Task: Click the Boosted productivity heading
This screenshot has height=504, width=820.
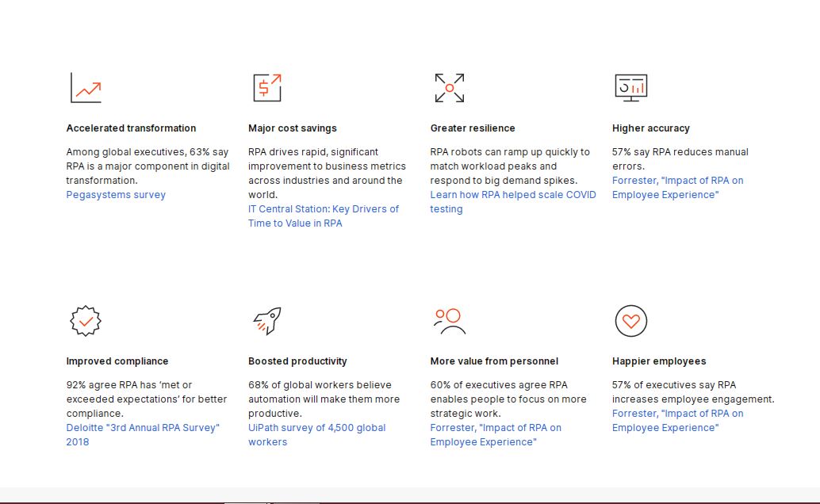Action: tap(297, 361)
